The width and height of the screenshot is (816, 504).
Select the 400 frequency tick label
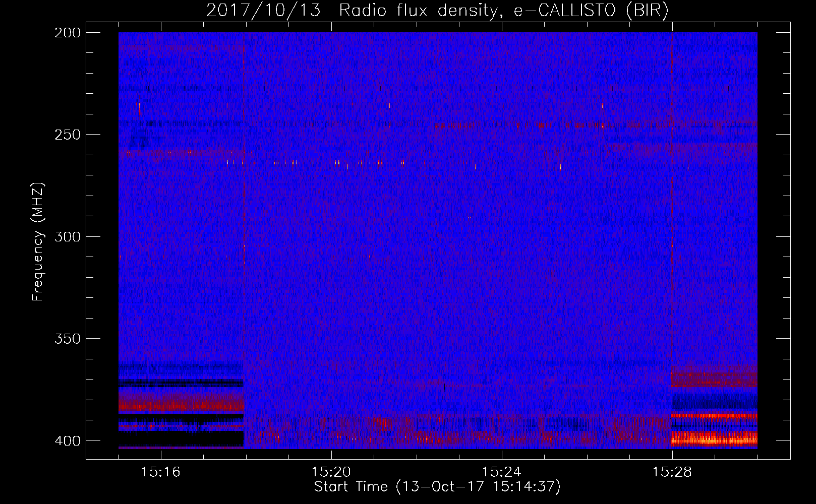pos(67,440)
